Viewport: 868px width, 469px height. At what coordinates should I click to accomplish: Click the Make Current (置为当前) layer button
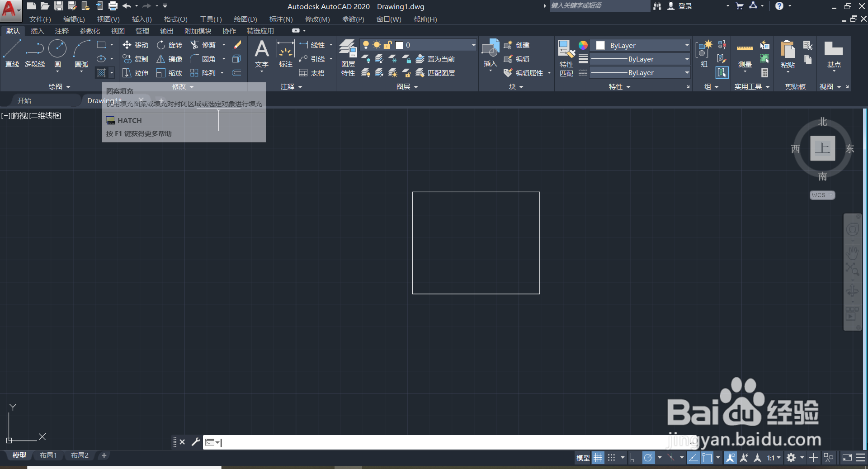click(x=435, y=59)
